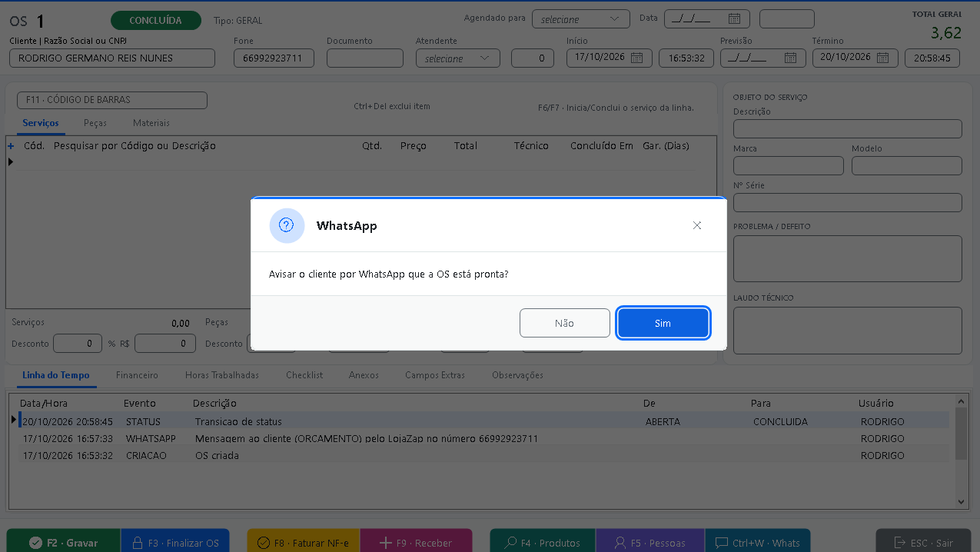Select the STATUS timeline row Transicao de status
Image resolution: width=980 pixels, height=552 pixels.
[483, 421]
